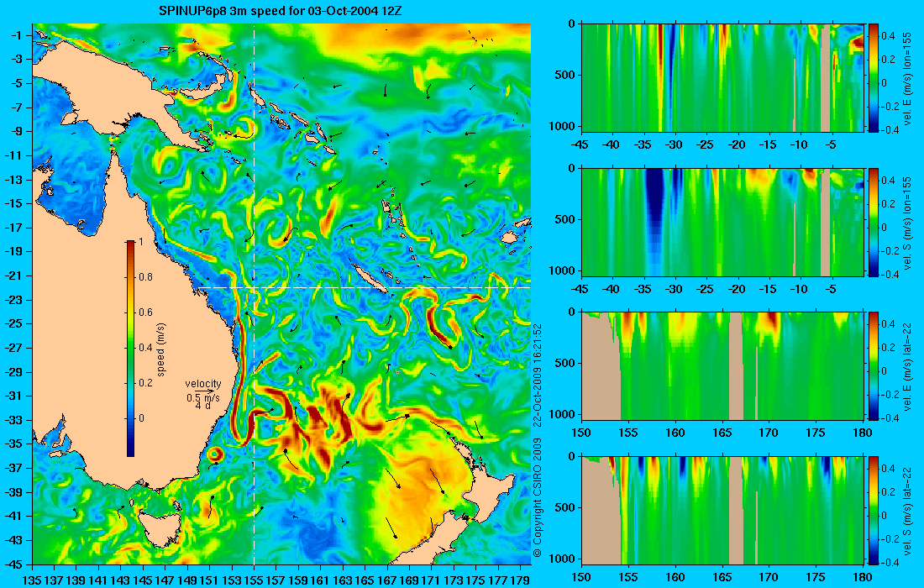924x588 pixels.
Task: Click the "speed (m/s)" color bar label
Action: [x=161, y=349]
